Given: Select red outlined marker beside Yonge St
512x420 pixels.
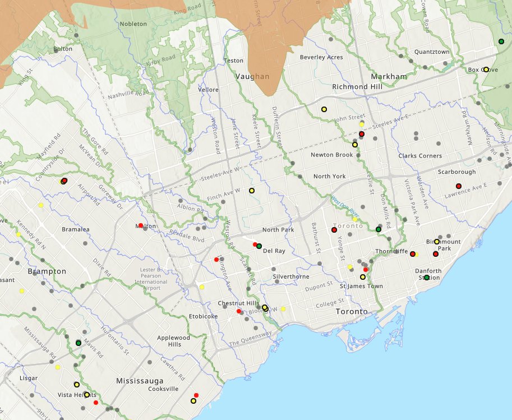Looking at the screenshot, I should click(x=334, y=230).
